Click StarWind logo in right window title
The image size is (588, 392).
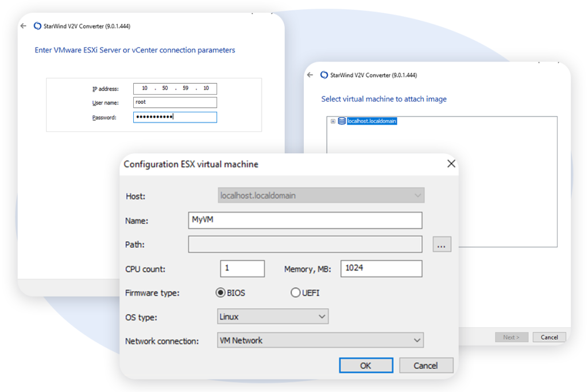[x=324, y=75]
